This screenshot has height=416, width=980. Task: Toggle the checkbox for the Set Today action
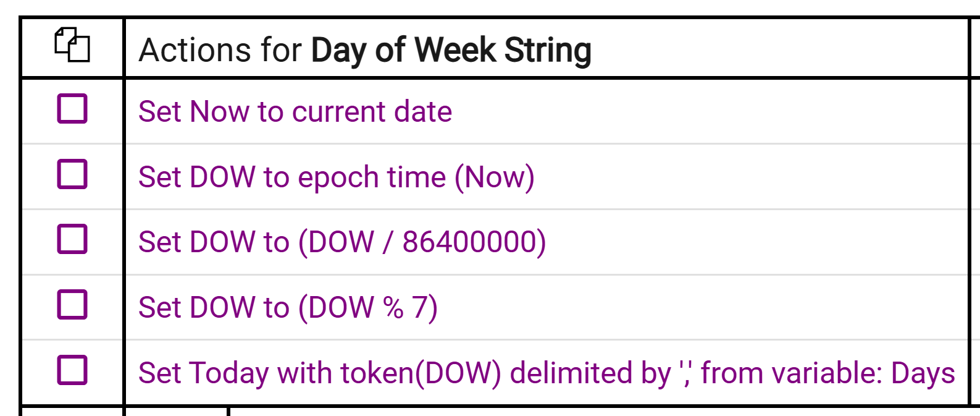pos(72,370)
